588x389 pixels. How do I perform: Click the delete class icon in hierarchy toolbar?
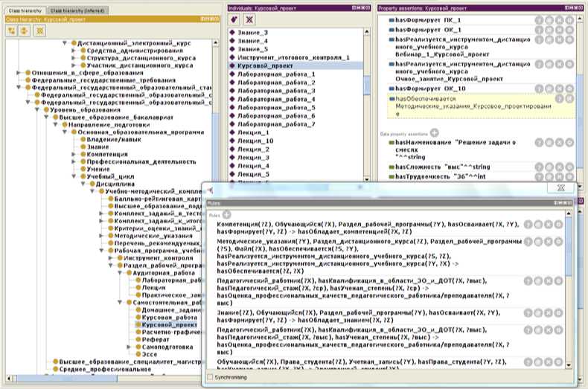39,31
